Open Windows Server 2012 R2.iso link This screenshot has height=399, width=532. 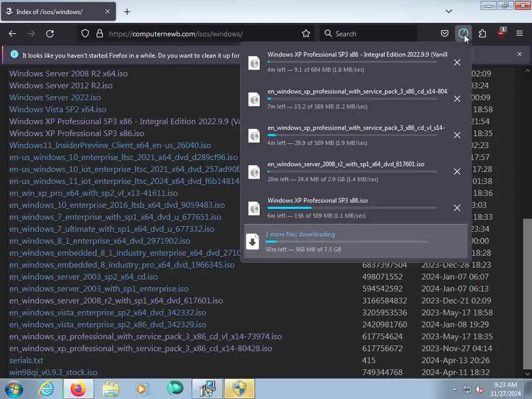(x=61, y=86)
